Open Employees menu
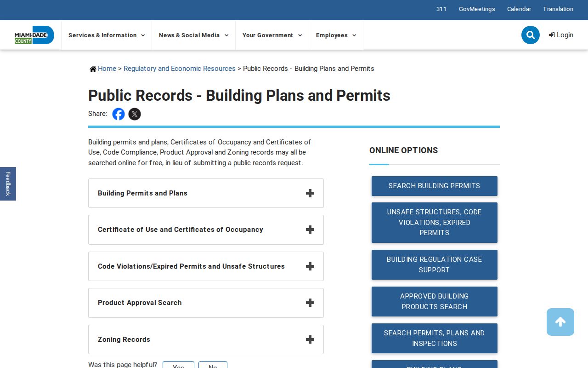The width and height of the screenshot is (588, 368). 336,35
